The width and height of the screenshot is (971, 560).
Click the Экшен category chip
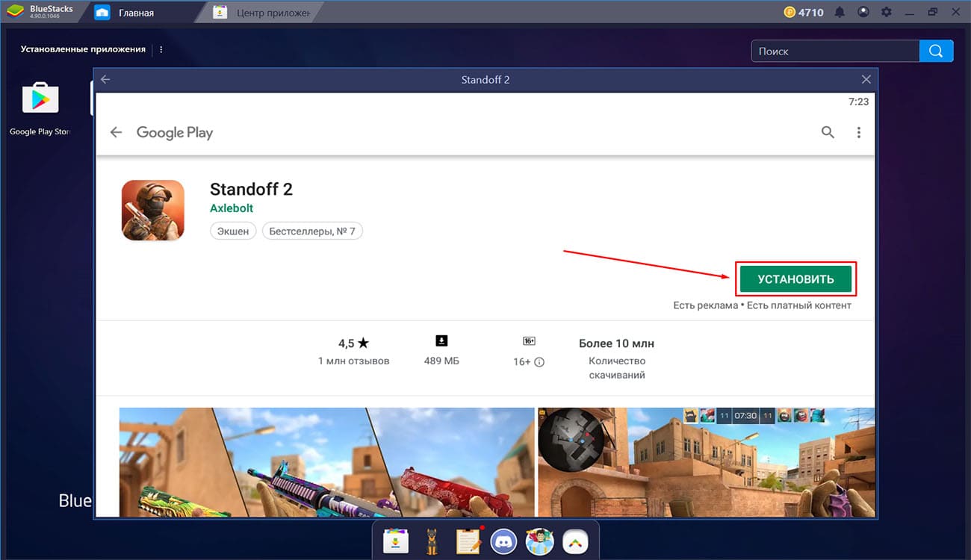click(x=232, y=231)
